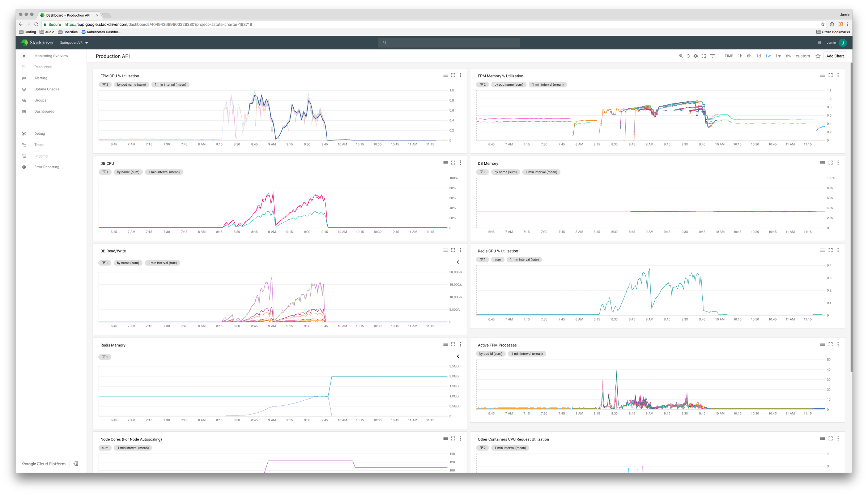This screenshot has height=495, width=868.
Task: Click the page vertical scrollbar
Action: (851, 217)
